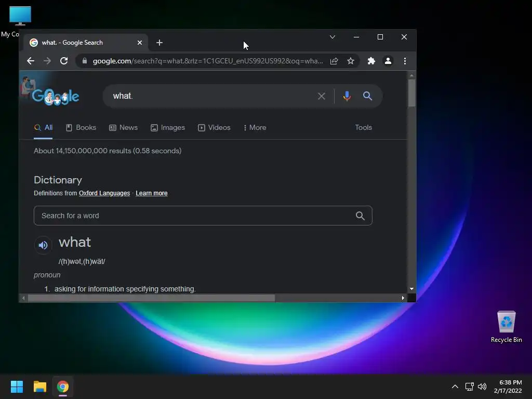Screen dimensions: 532x399
Task: Open the Chrome profile avatar
Action: [x=388, y=61]
